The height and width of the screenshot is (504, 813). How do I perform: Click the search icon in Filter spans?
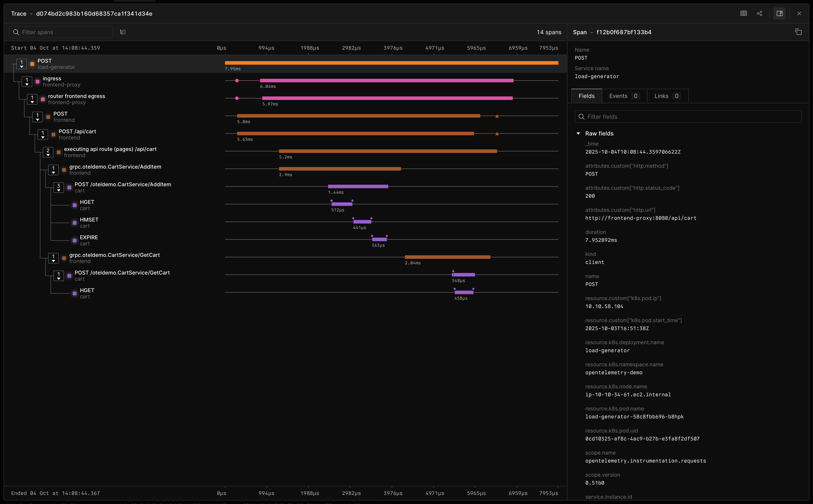tap(16, 32)
